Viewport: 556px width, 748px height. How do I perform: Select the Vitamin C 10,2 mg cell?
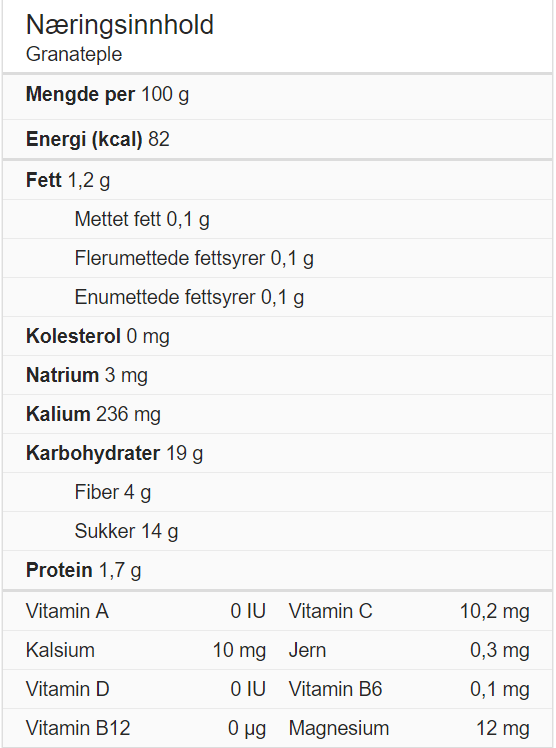point(409,612)
